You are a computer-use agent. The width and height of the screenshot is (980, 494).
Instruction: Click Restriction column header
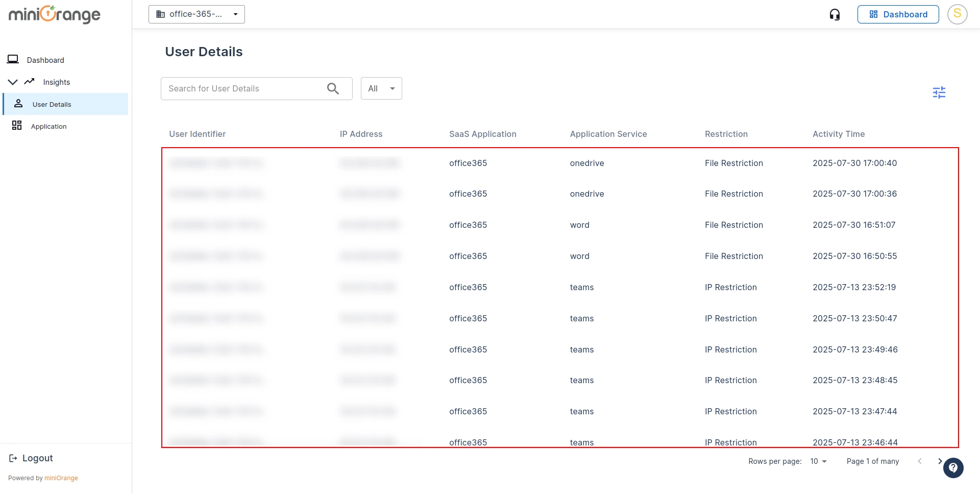(x=726, y=134)
